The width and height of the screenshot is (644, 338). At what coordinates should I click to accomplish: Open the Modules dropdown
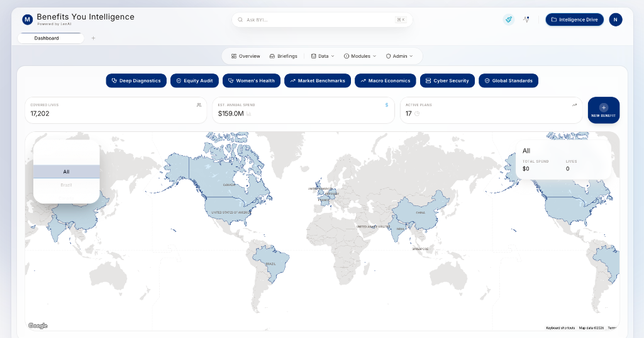click(360, 56)
